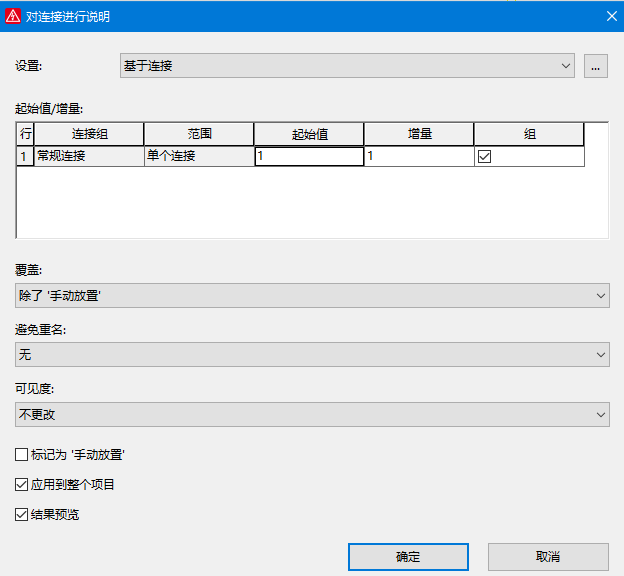Click the 确定 button

click(408, 556)
